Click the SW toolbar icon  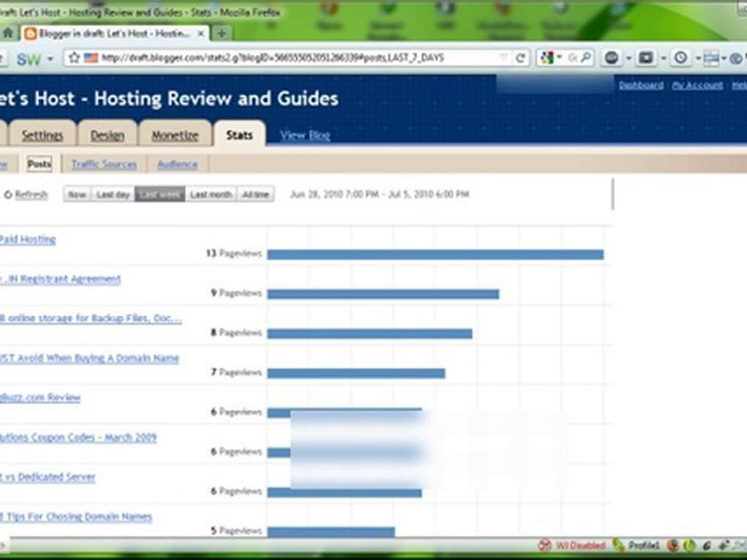[x=29, y=59]
